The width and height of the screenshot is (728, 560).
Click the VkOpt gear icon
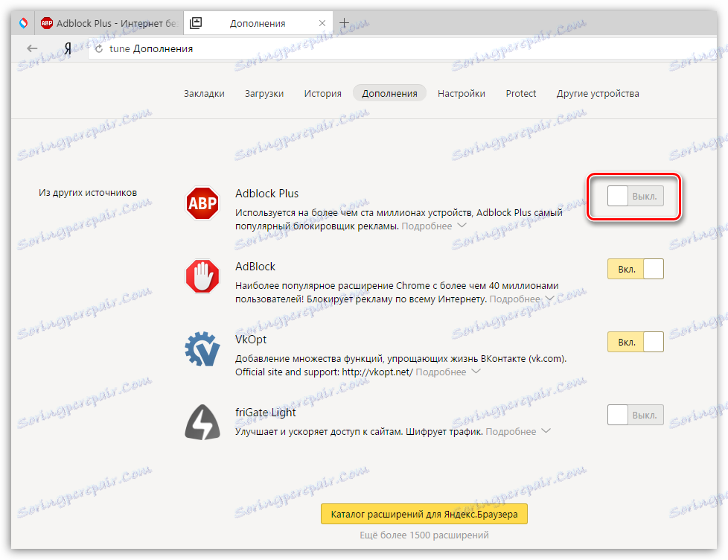click(202, 349)
